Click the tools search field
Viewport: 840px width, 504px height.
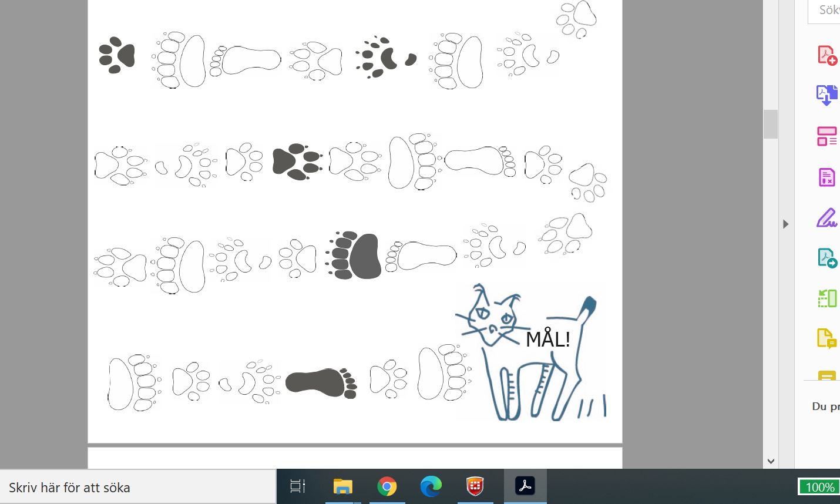pos(825,11)
